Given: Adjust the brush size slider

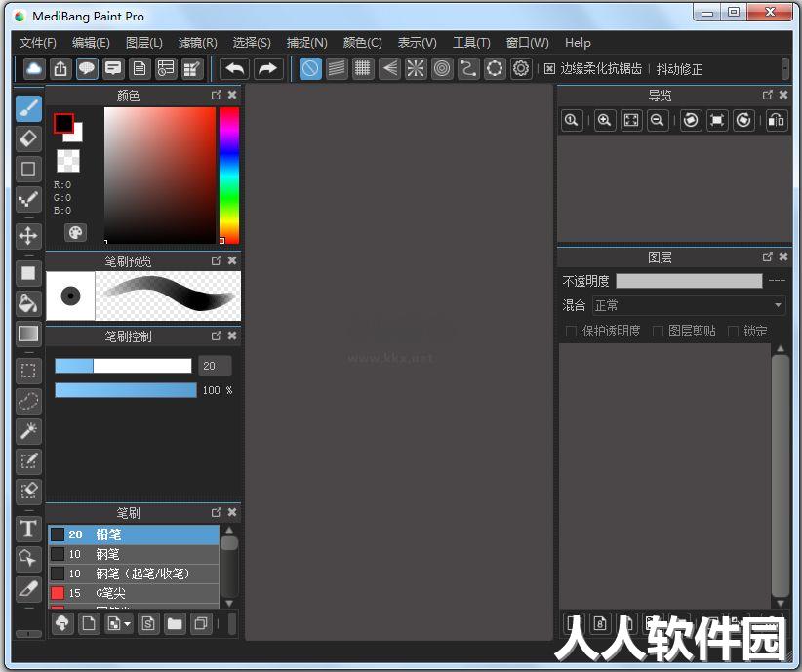Looking at the screenshot, I should point(123,366).
